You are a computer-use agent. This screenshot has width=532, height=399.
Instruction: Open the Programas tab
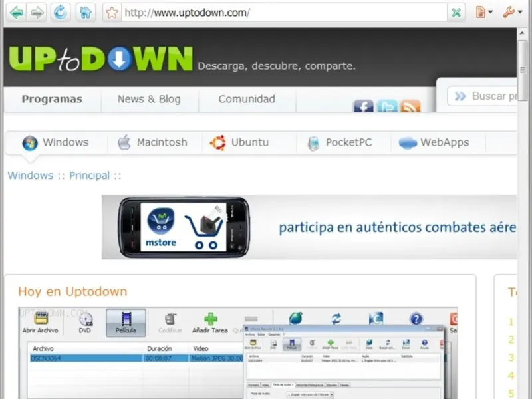(52, 99)
